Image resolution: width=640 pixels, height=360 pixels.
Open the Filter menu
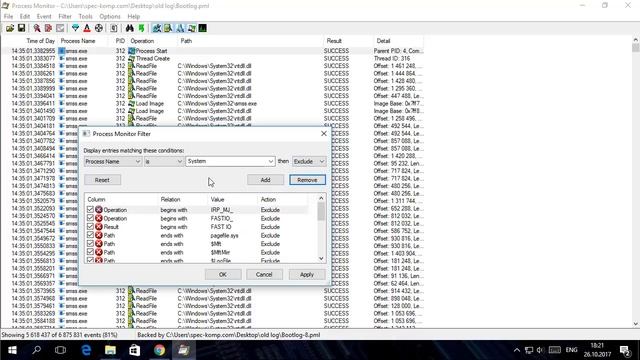pos(65,16)
